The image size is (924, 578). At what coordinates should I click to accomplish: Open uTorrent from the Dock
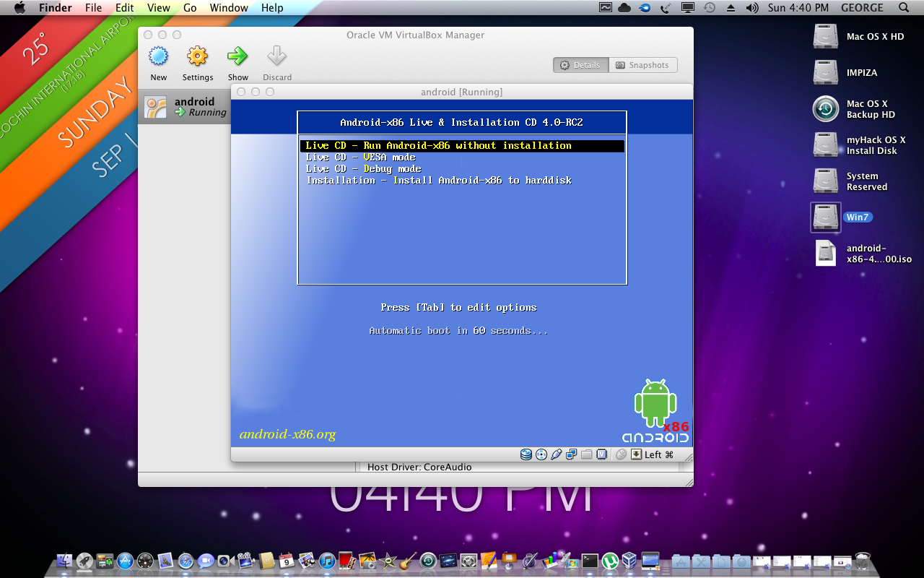point(610,561)
